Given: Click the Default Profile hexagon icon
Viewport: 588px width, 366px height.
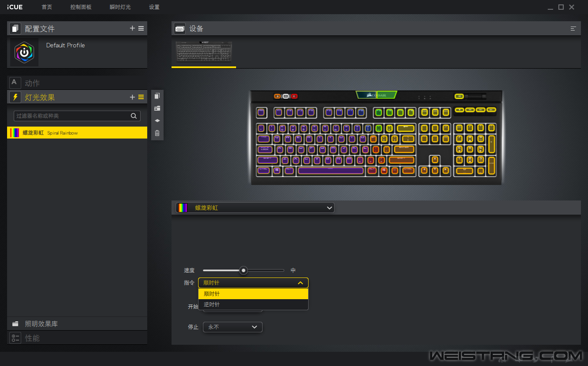Looking at the screenshot, I should click(24, 52).
